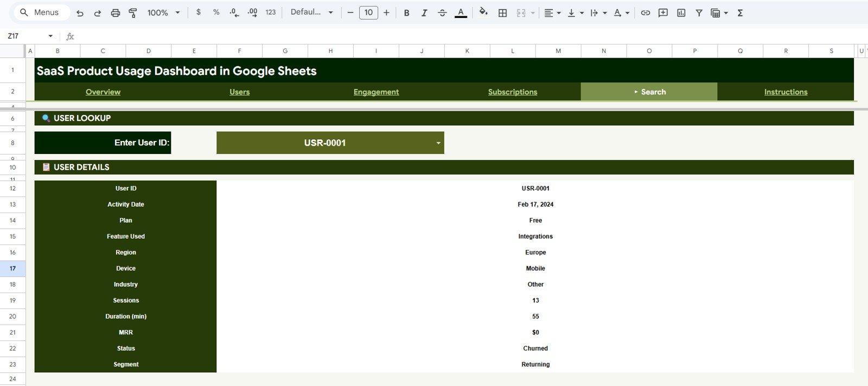Image resolution: width=868 pixels, height=386 pixels.
Task: Toggle bold formatting
Action: (x=406, y=13)
